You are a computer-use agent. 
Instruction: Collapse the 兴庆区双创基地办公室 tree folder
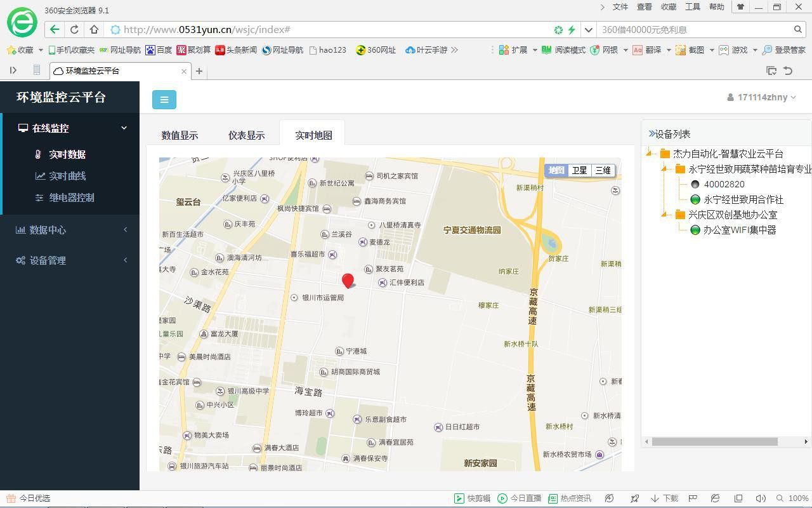pos(665,215)
